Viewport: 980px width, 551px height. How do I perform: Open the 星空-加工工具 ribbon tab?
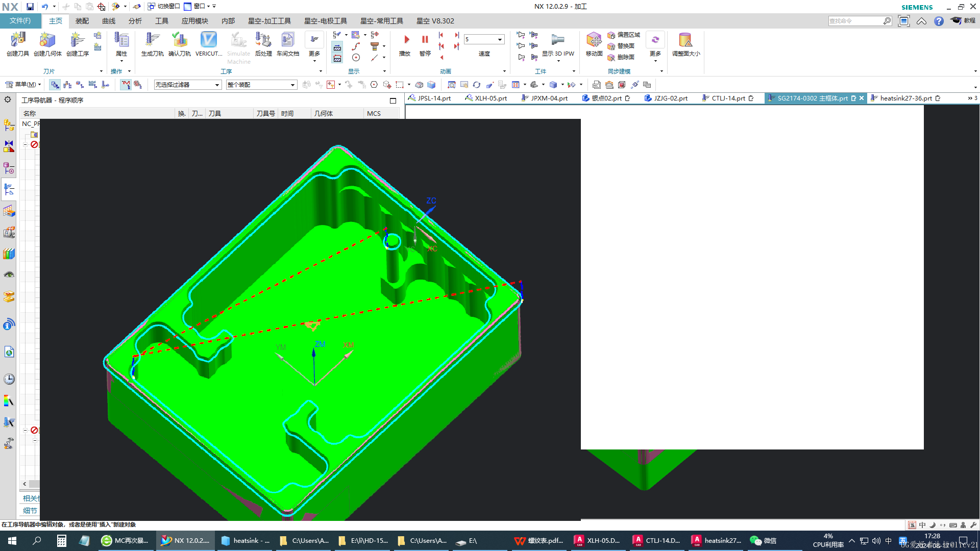[269, 21]
